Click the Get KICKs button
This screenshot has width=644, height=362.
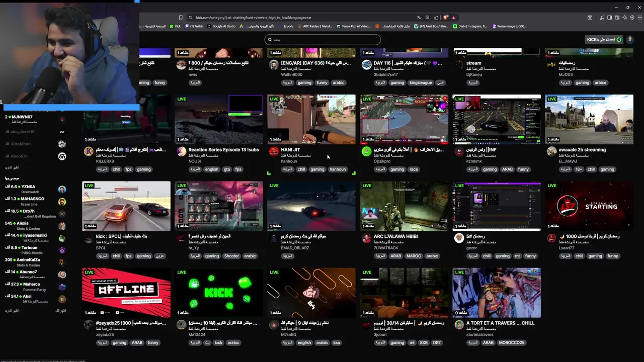(604, 39)
